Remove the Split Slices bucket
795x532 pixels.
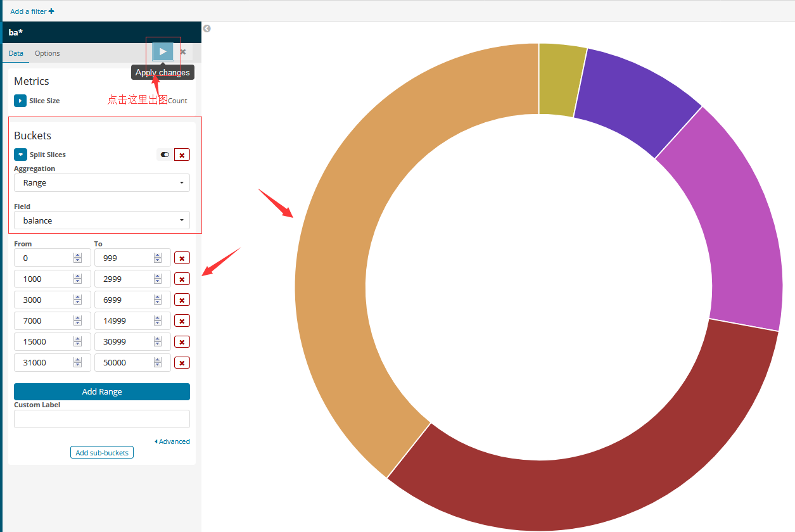182,155
